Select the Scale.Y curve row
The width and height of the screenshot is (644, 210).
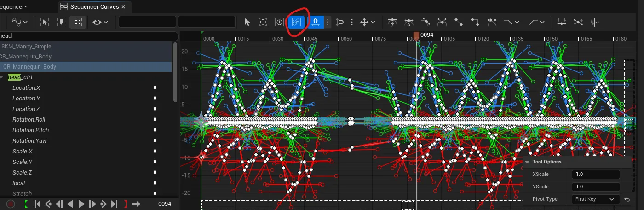coord(86,162)
